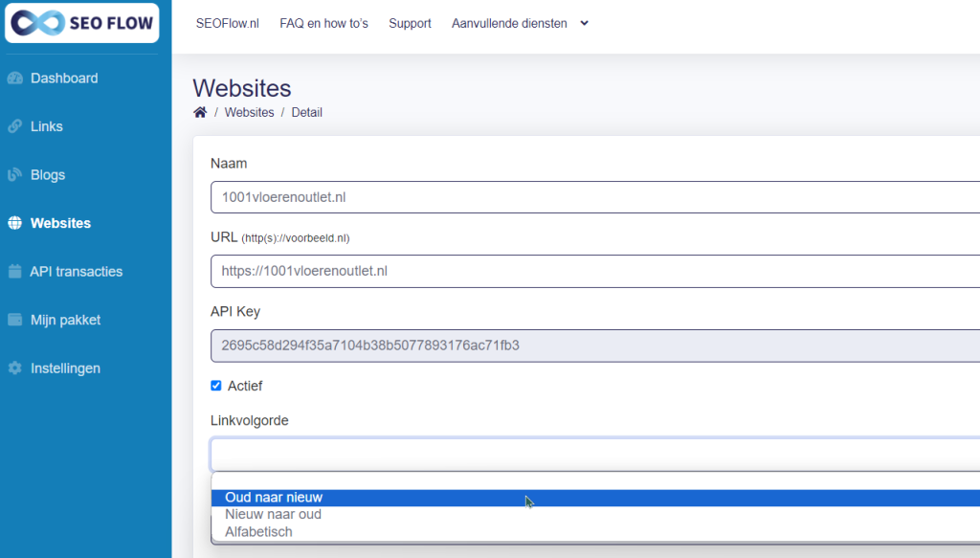Image resolution: width=980 pixels, height=558 pixels.
Task: Click the Links chain icon in sidebar
Action: coord(15,126)
